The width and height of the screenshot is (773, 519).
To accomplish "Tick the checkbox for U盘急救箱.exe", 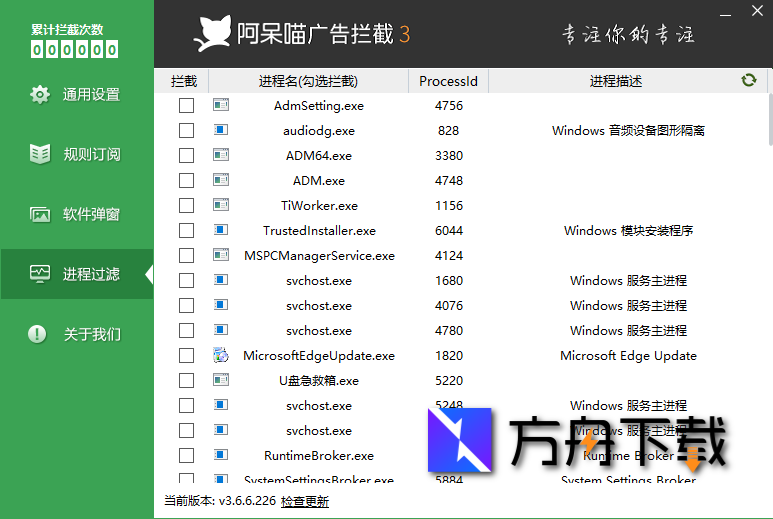I will click(x=186, y=381).
